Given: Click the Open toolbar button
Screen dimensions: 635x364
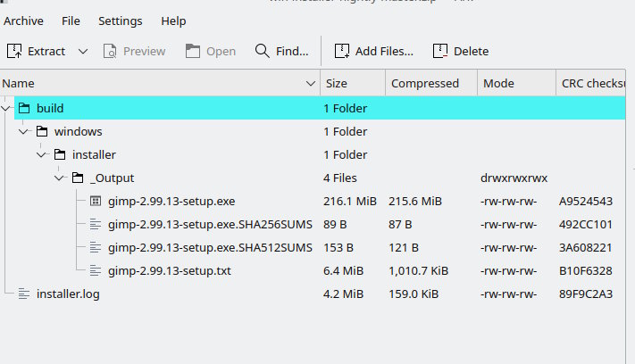Looking at the screenshot, I should (x=211, y=52).
